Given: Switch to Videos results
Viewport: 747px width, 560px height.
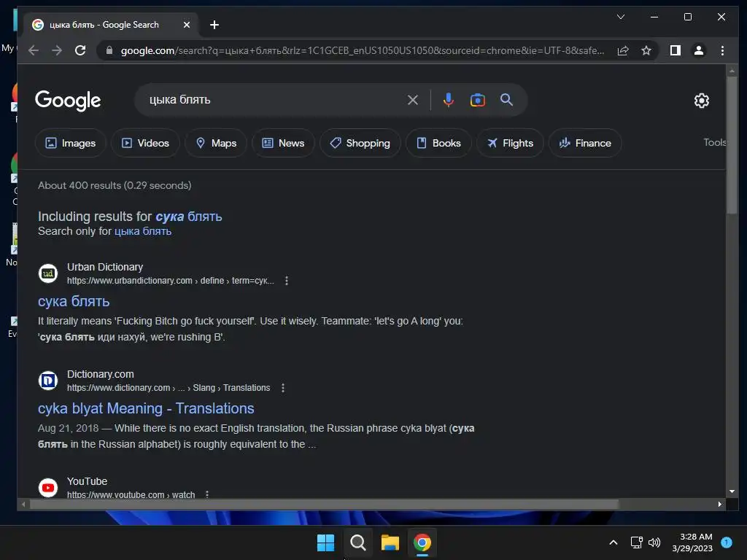Looking at the screenshot, I should 145,143.
